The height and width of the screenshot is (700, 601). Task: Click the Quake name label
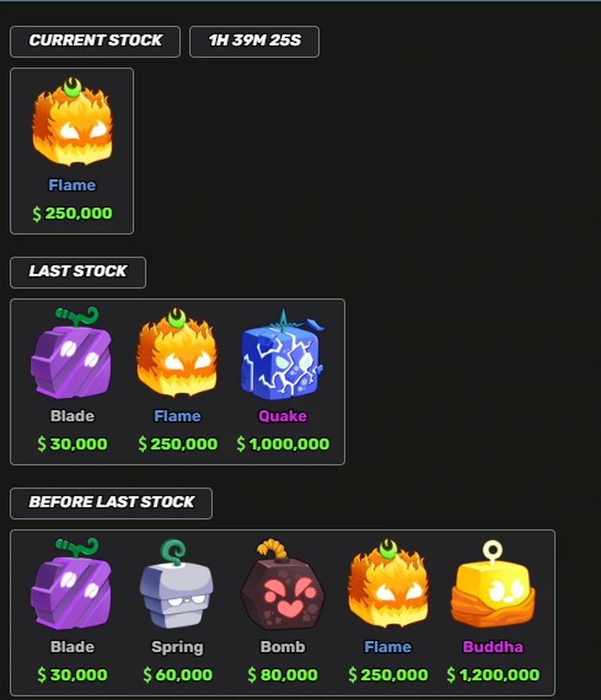pos(283,416)
